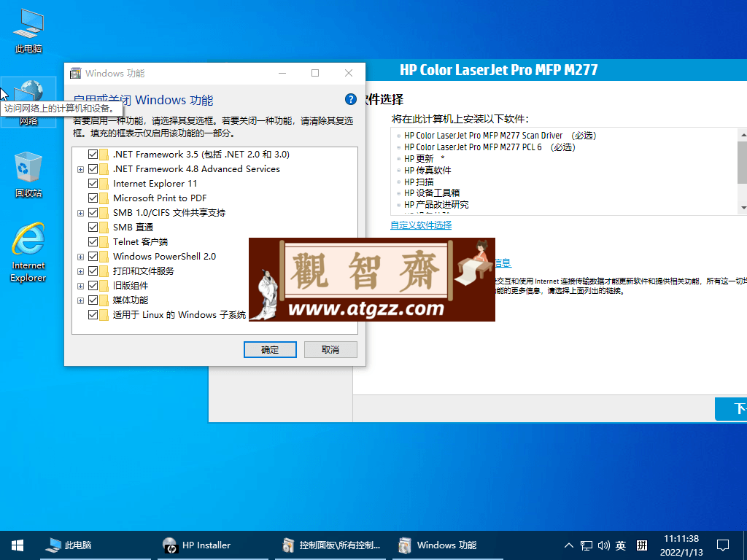Toggle 媒体功能 checkbox

pyautogui.click(x=93, y=300)
